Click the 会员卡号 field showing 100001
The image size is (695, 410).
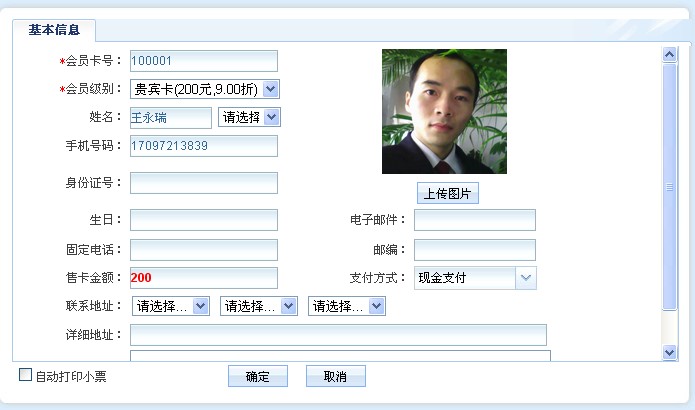[204, 61]
